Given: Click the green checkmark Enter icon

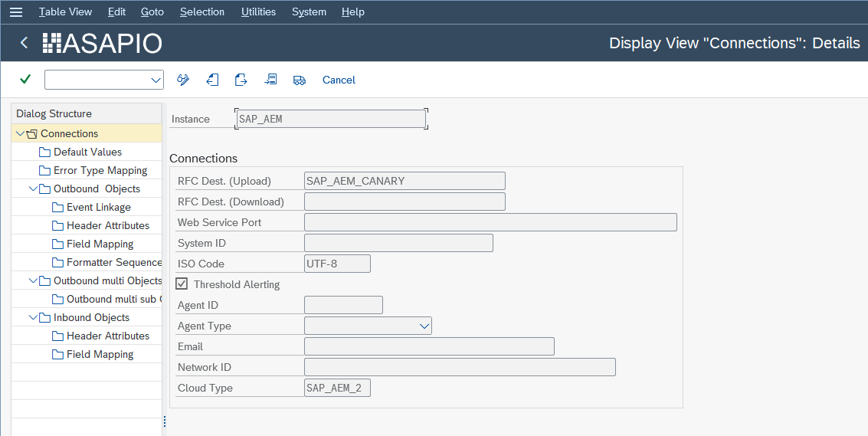Looking at the screenshot, I should [25, 79].
